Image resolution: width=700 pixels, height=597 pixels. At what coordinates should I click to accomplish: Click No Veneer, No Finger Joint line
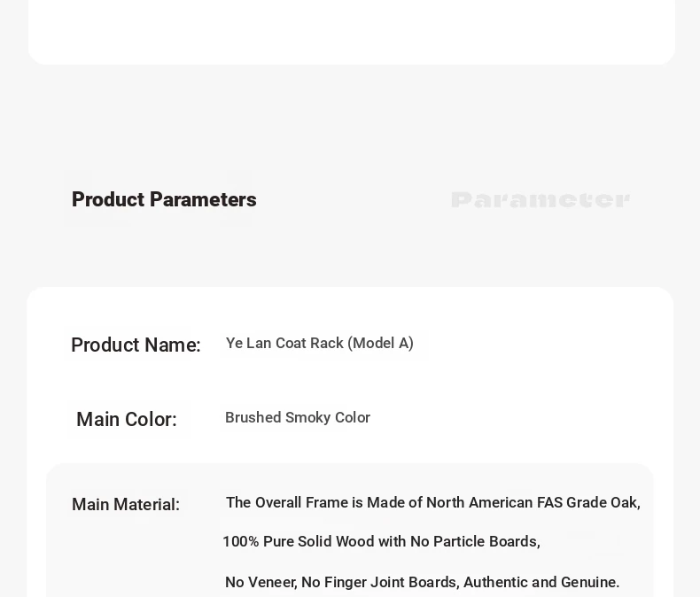coord(422,582)
